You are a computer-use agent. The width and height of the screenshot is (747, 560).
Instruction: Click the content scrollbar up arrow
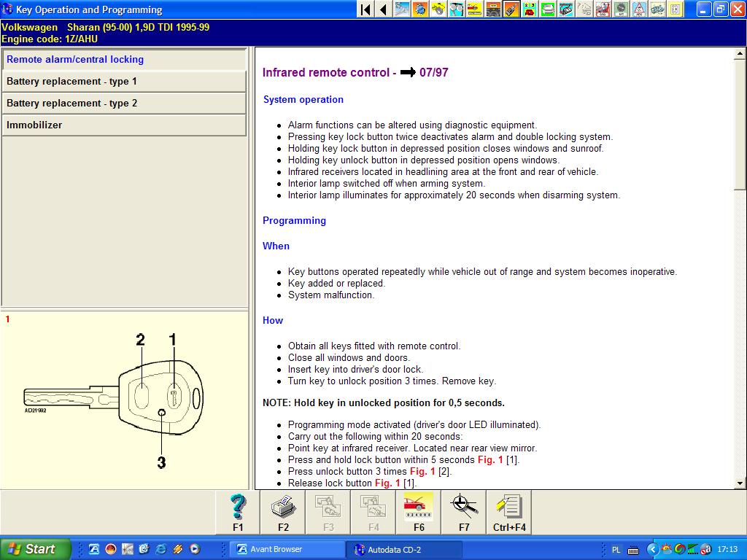click(740, 53)
